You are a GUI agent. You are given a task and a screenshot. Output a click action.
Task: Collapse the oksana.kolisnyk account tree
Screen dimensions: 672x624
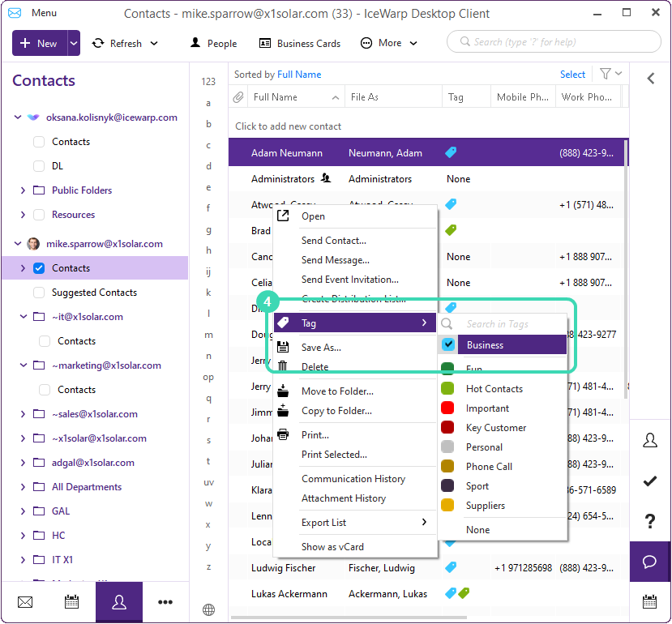(x=18, y=118)
